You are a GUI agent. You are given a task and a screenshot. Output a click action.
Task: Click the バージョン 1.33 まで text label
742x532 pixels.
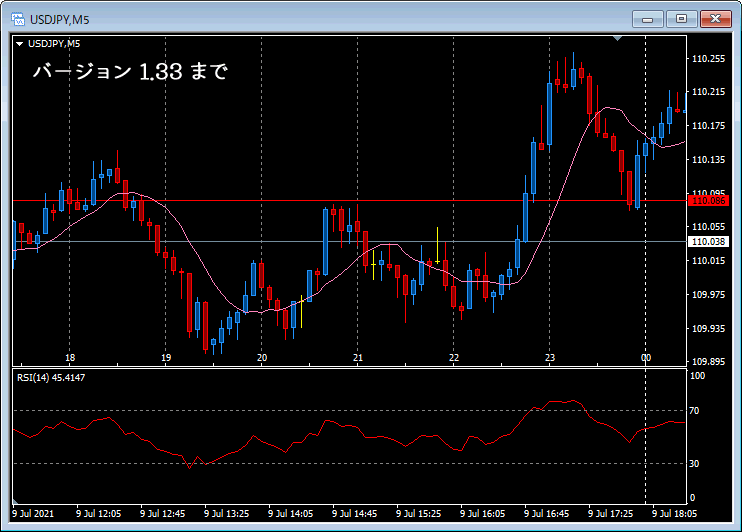pos(130,71)
